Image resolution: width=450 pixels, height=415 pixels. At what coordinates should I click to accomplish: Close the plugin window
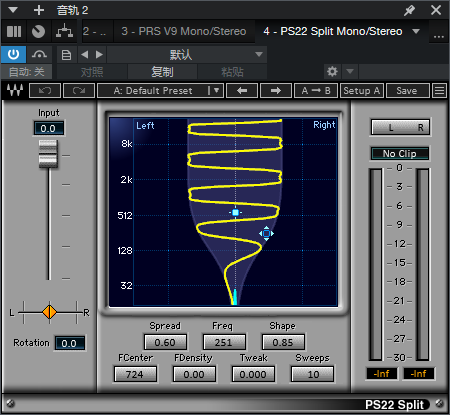pos(436,10)
